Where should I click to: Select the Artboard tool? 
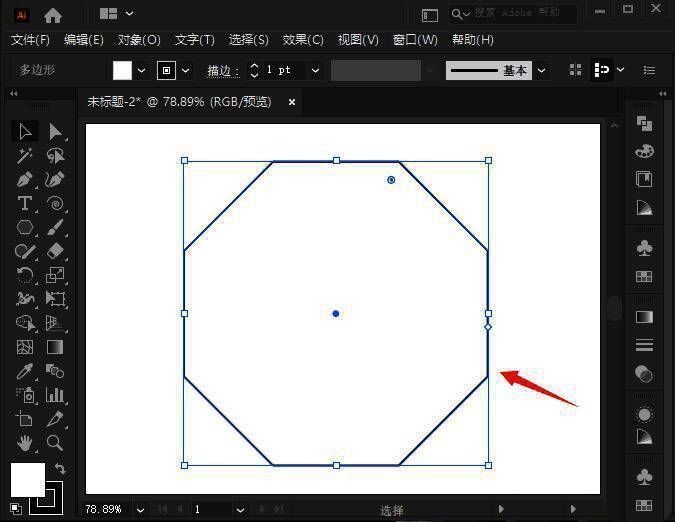25,419
